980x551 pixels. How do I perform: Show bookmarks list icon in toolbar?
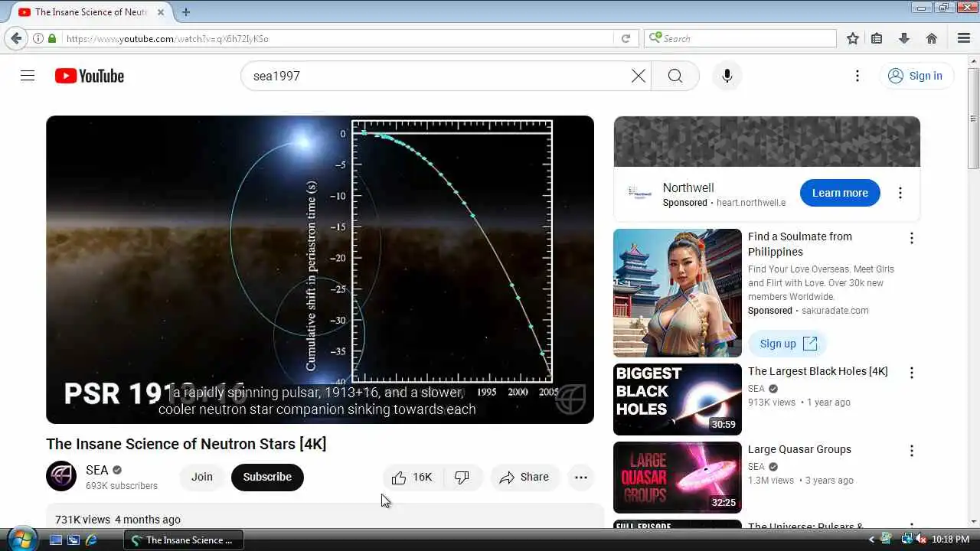coord(877,38)
